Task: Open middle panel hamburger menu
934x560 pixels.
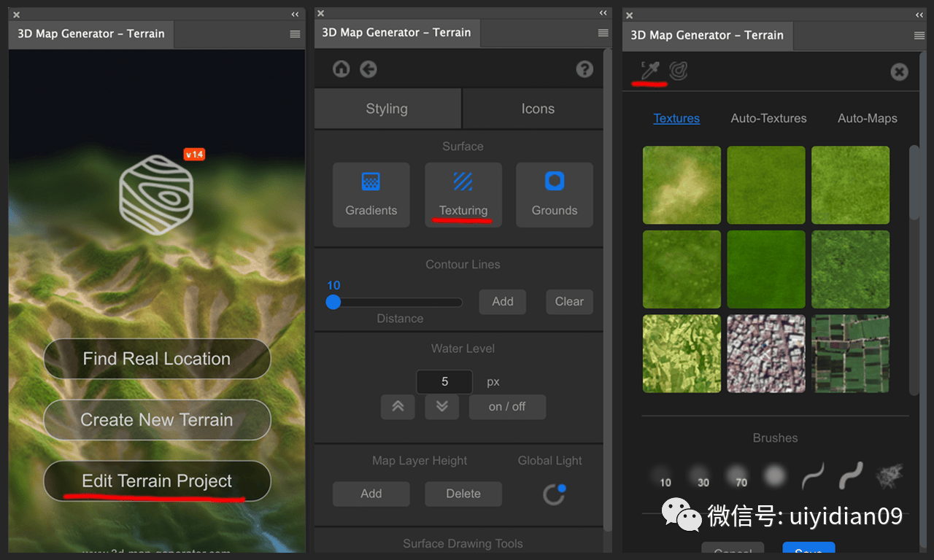Action: (603, 33)
